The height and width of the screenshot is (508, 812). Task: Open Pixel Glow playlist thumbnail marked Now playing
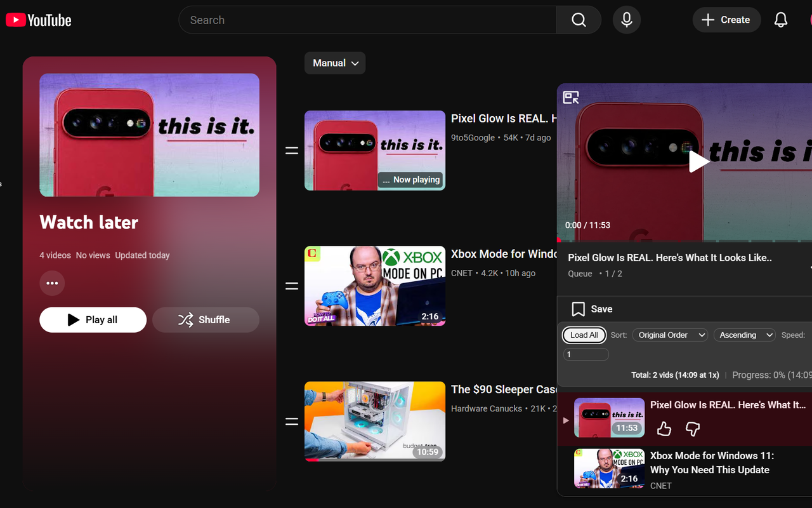(375, 150)
